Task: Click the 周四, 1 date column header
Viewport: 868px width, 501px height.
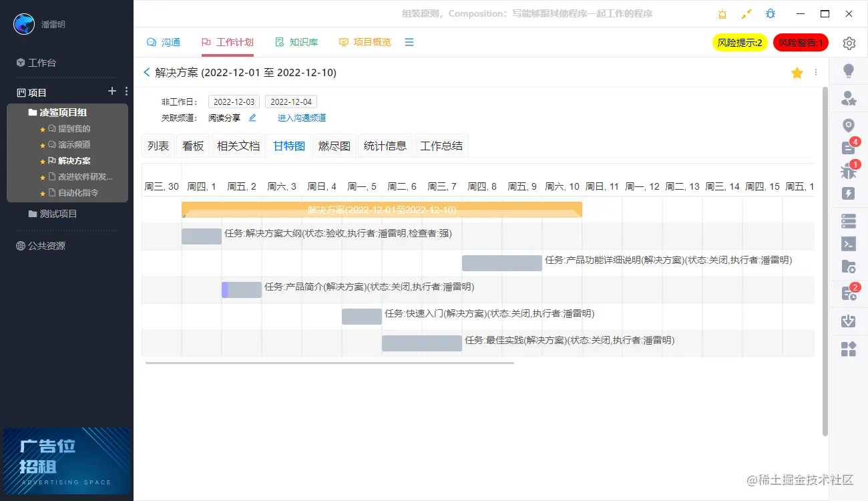Action: (x=202, y=186)
